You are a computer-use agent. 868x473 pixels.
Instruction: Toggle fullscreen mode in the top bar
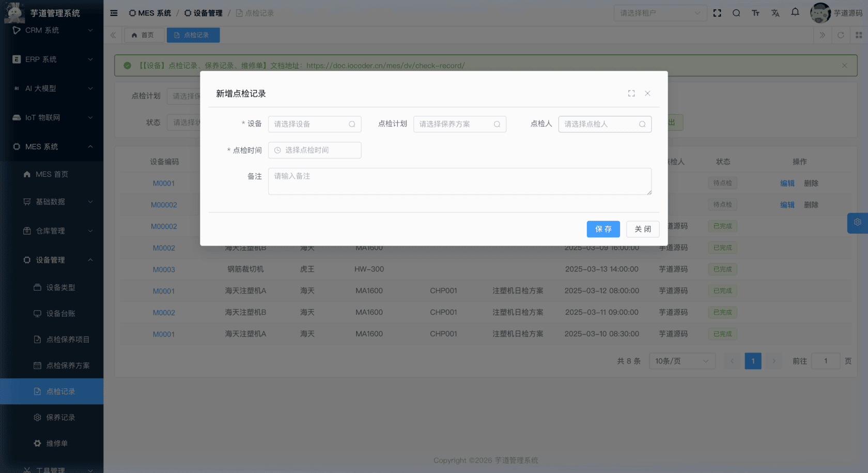[x=717, y=13]
